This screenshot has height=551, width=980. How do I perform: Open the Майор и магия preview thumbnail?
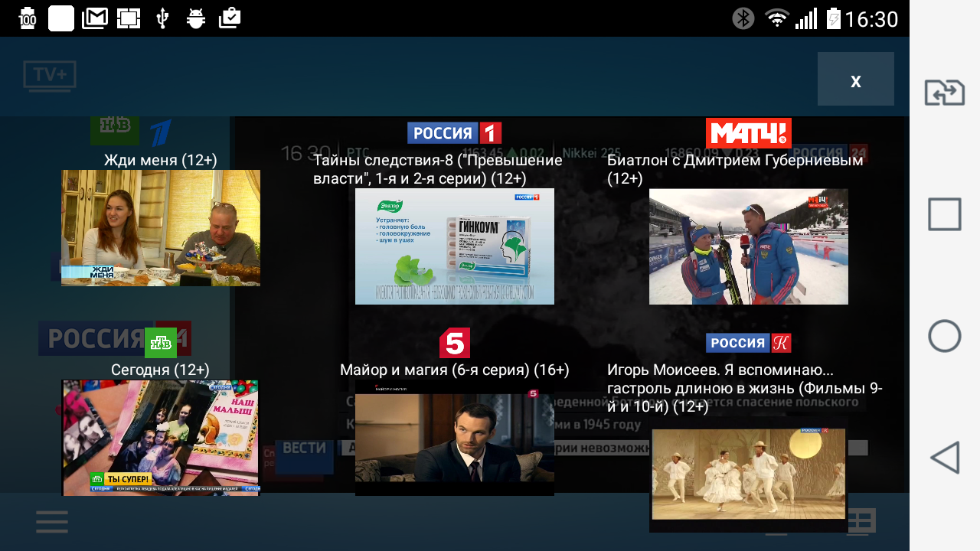455,438
